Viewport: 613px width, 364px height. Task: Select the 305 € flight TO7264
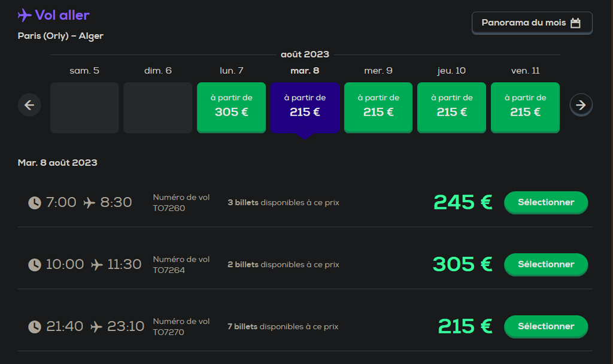pyautogui.click(x=545, y=264)
